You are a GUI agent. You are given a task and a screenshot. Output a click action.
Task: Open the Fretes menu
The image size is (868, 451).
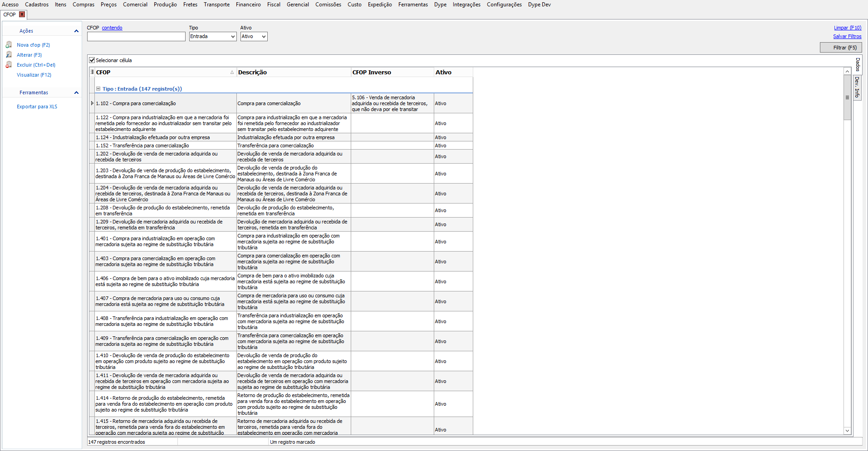click(190, 5)
